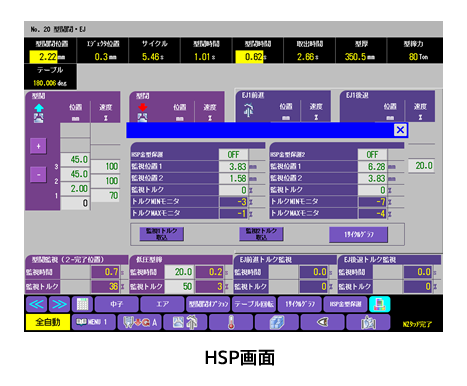Click the mold icon button labeled A
The width and height of the screenshot is (467, 386).
139,322
